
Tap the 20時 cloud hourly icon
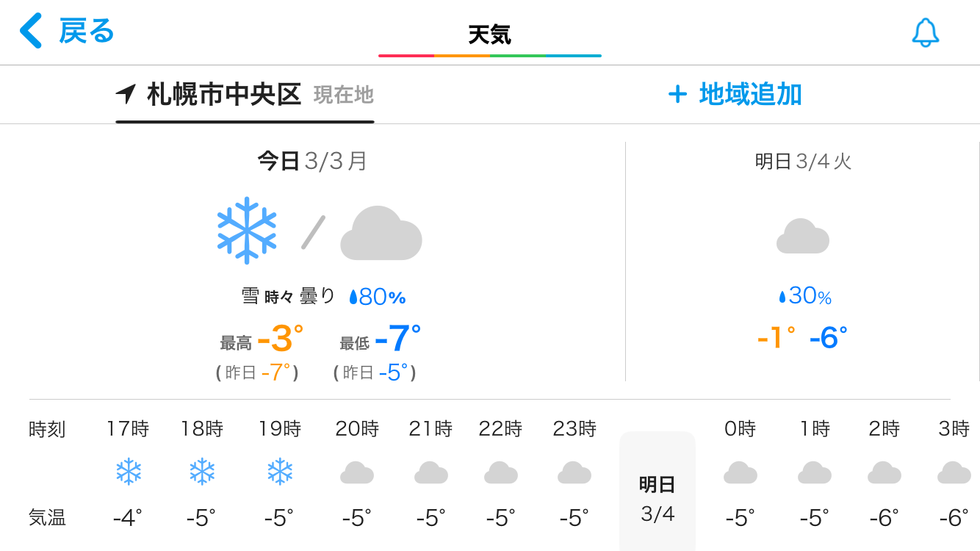[x=357, y=472]
